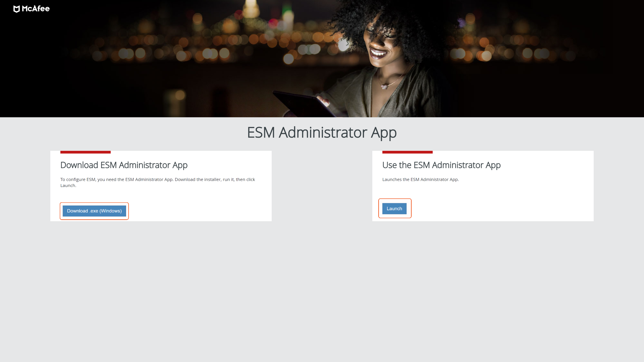
Task: Click the 'Launches the ESM Administrator App' text
Action: tap(420, 179)
